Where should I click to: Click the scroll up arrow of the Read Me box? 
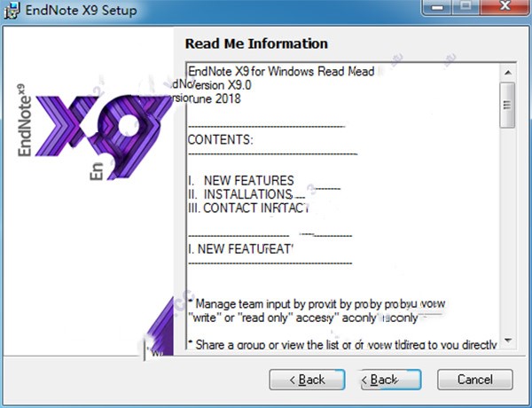pyautogui.click(x=507, y=68)
